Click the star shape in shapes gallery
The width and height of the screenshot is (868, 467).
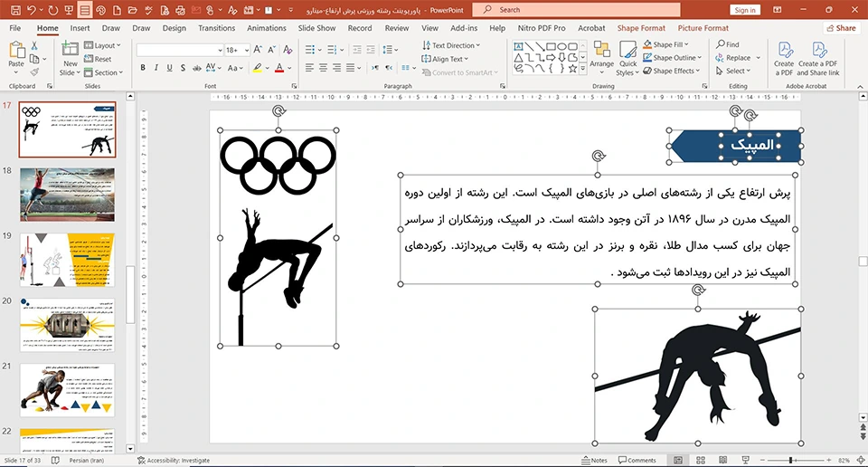tap(573, 69)
